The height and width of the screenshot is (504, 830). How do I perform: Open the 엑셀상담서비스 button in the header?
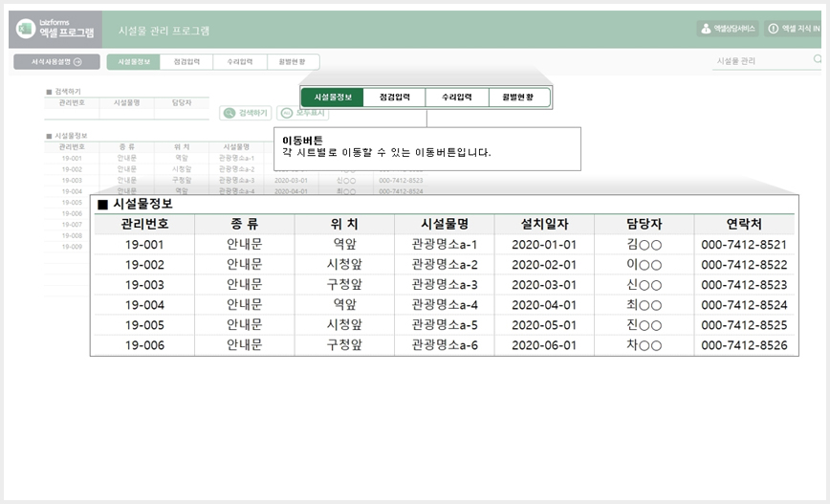tap(728, 29)
